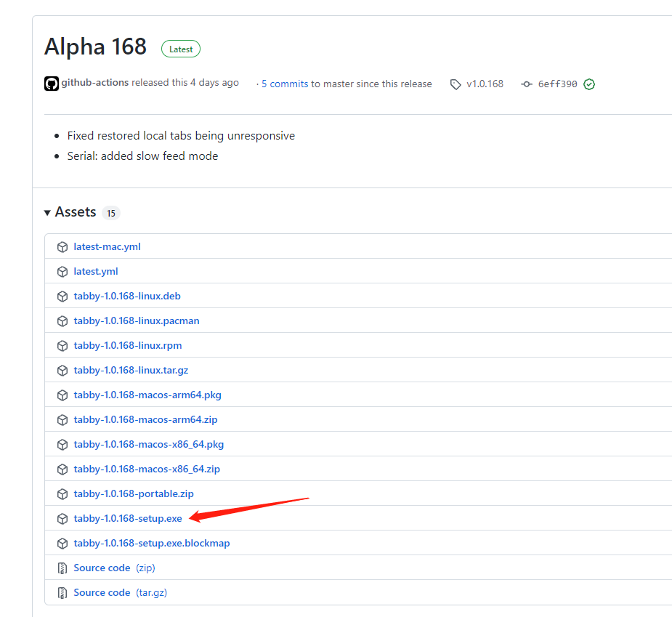Download tabby-1.0.168-macos-arm64.zip
The image size is (672, 617).
(145, 420)
